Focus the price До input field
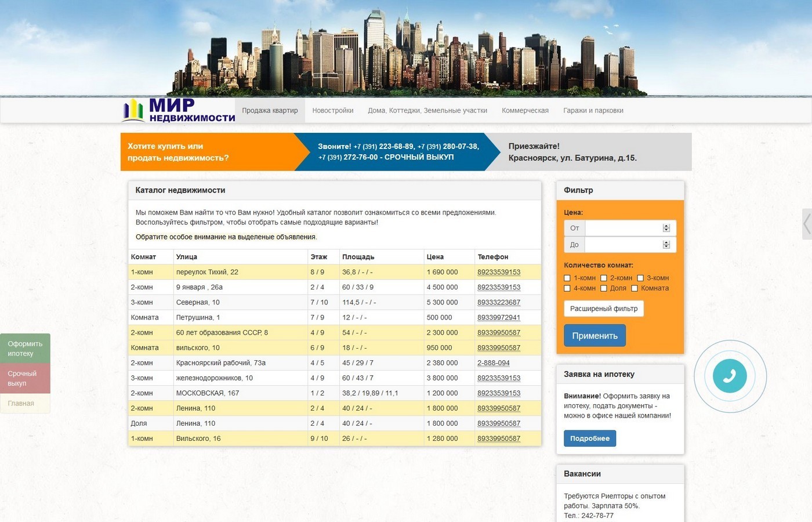Viewport: 812px width, 522px height. [630, 245]
